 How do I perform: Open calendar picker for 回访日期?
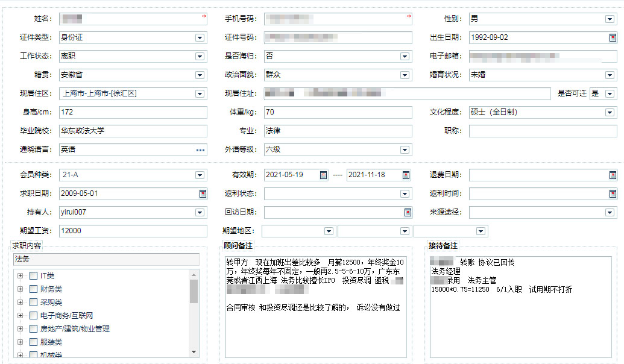click(408, 212)
